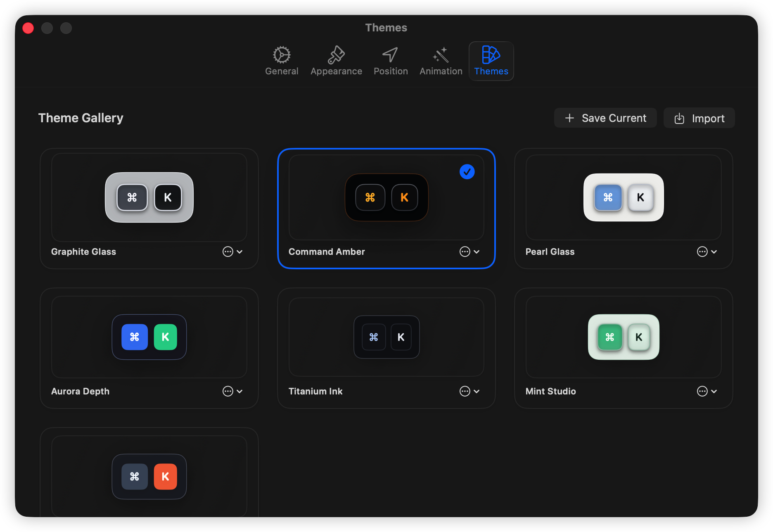Open more options icon for Aurora Depth
Viewport: 773px width, 532px height.
(x=228, y=391)
